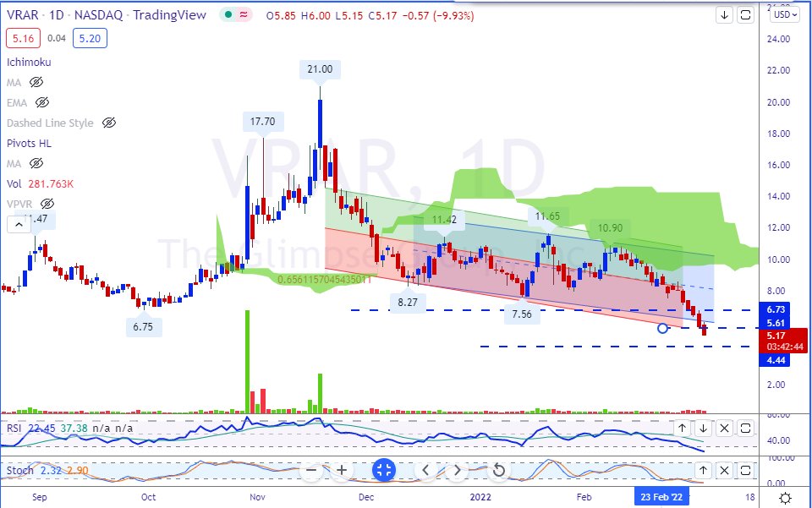Click the sell price 5.16 button
Viewport: 812px width, 508px height.
tap(24, 38)
